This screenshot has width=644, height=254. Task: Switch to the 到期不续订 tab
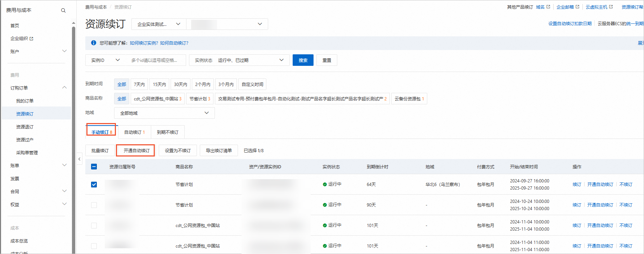[168, 132]
